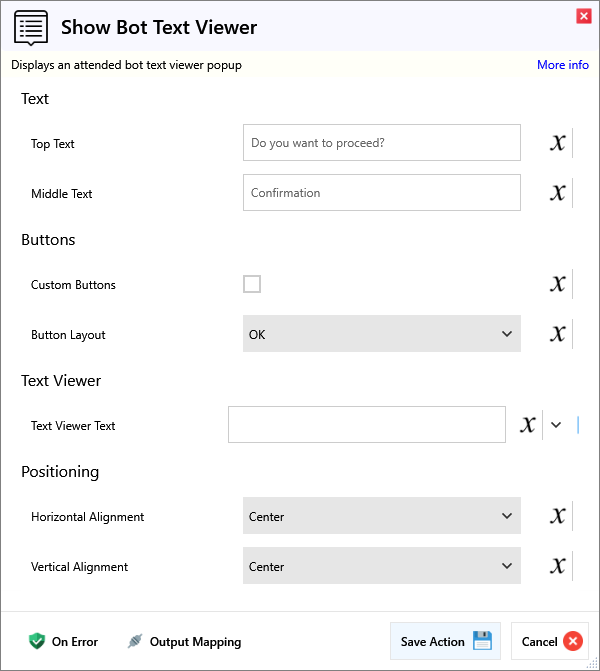Image resolution: width=600 pixels, height=671 pixels.
Task: Expand the chevron next to Text Viewer Text
Action: pos(556,425)
